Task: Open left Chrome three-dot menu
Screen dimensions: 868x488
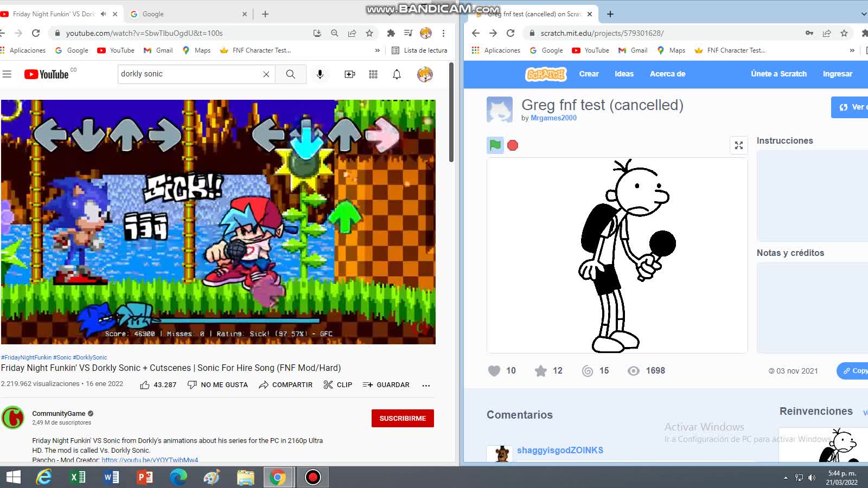Action: 443,33
